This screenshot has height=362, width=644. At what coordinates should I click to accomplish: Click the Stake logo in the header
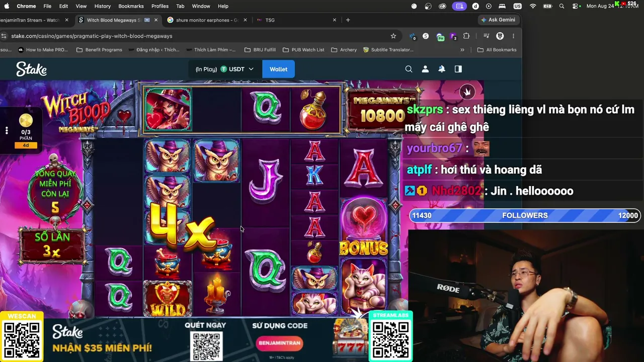31,69
